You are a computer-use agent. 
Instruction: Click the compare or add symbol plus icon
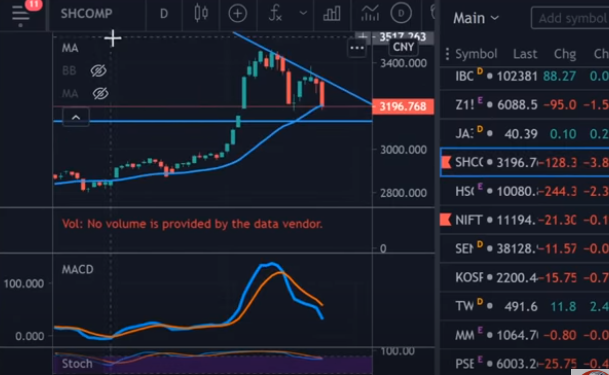(237, 14)
